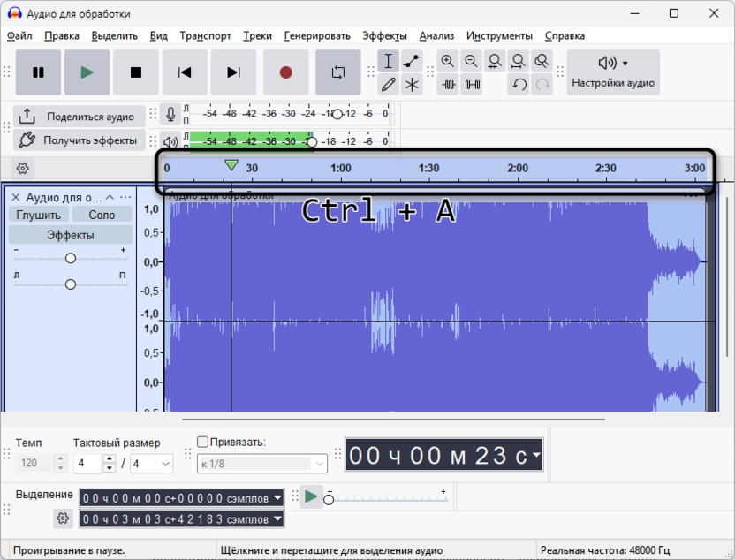The height and width of the screenshot is (560, 735).
Task: Open the Генерировать menu
Action: [x=317, y=35]
